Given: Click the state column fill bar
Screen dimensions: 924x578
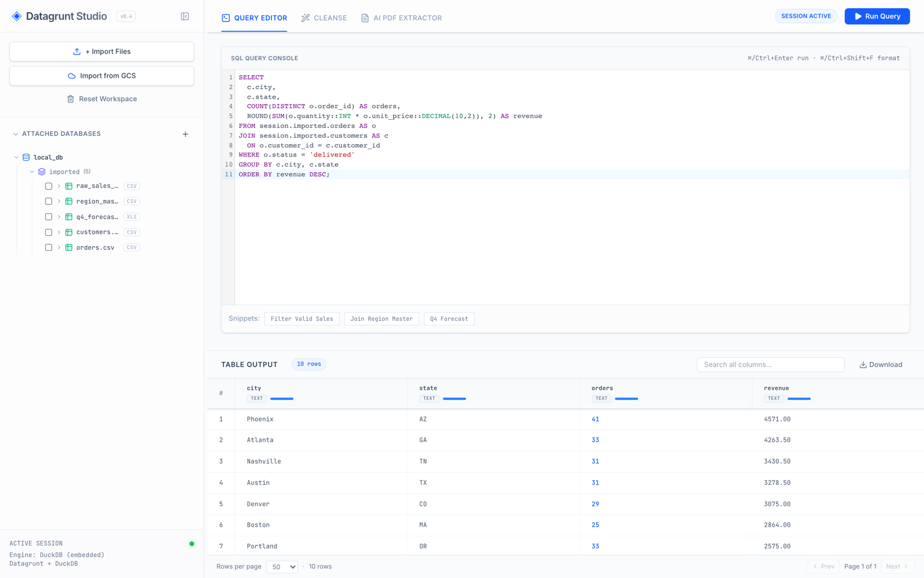Looking at the screenshot, I should (454, 399).
